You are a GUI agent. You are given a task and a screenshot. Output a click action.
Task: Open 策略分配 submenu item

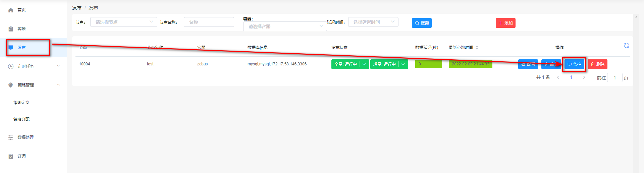(21, 119)
